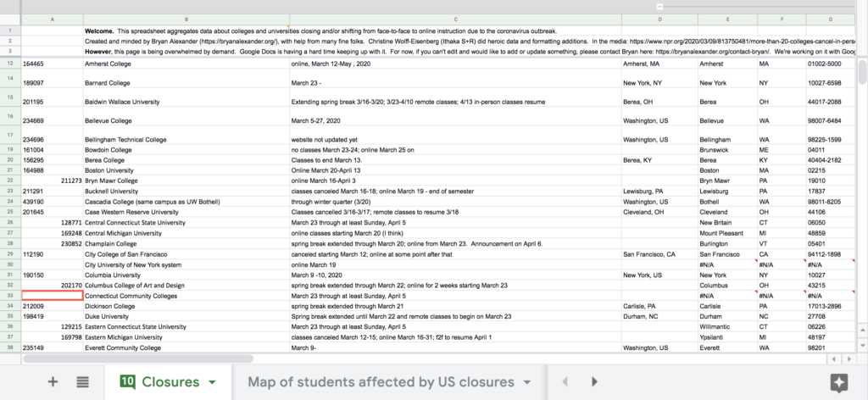Select the 'Ypsilanti' city cell

coord(727,337)
